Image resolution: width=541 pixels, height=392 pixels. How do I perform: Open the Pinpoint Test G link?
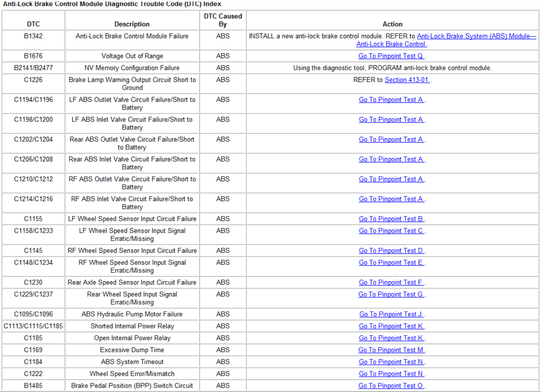pyautogui.click(x=391, y=294)
